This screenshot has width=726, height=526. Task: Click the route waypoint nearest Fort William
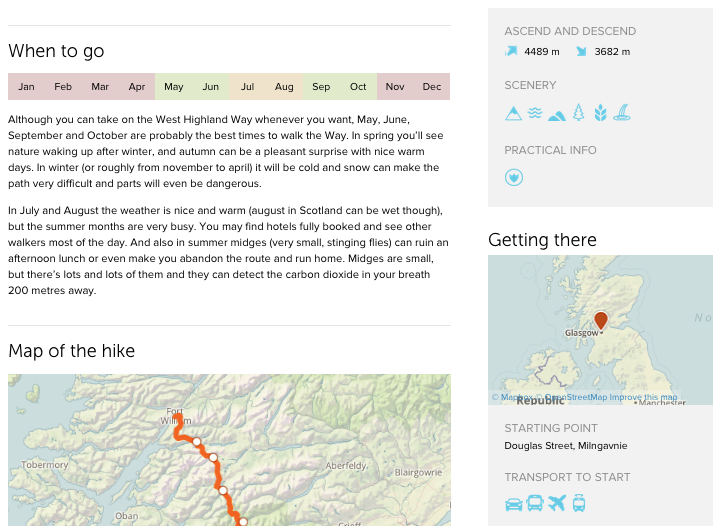pos(197,442)
